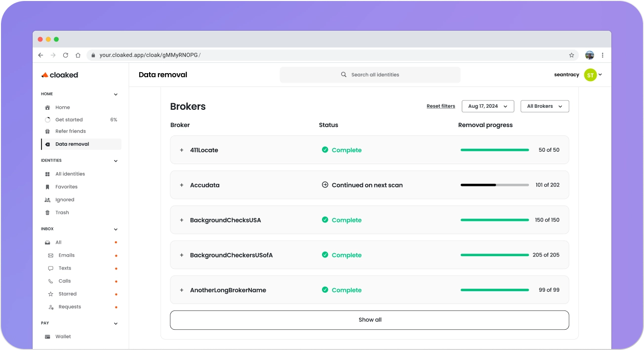The height and width of the screenshot is (350, 644).
Task: Open the Emails inbox icon
Action: click(50, 255)
